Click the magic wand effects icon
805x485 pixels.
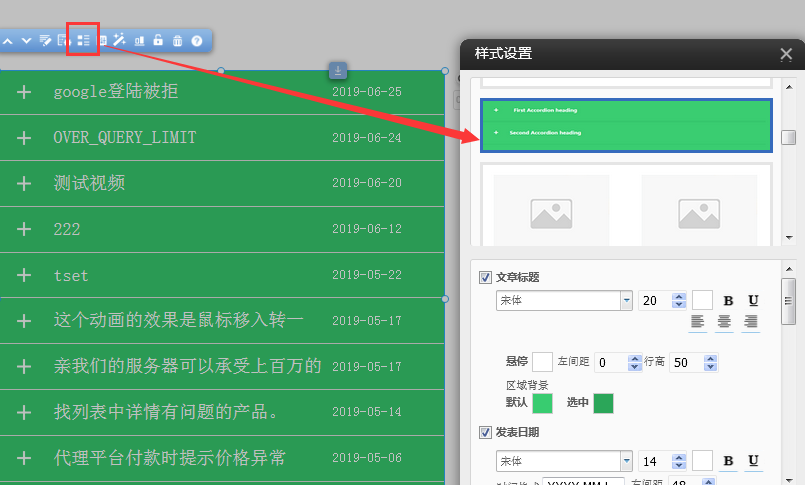click(120, 40)
